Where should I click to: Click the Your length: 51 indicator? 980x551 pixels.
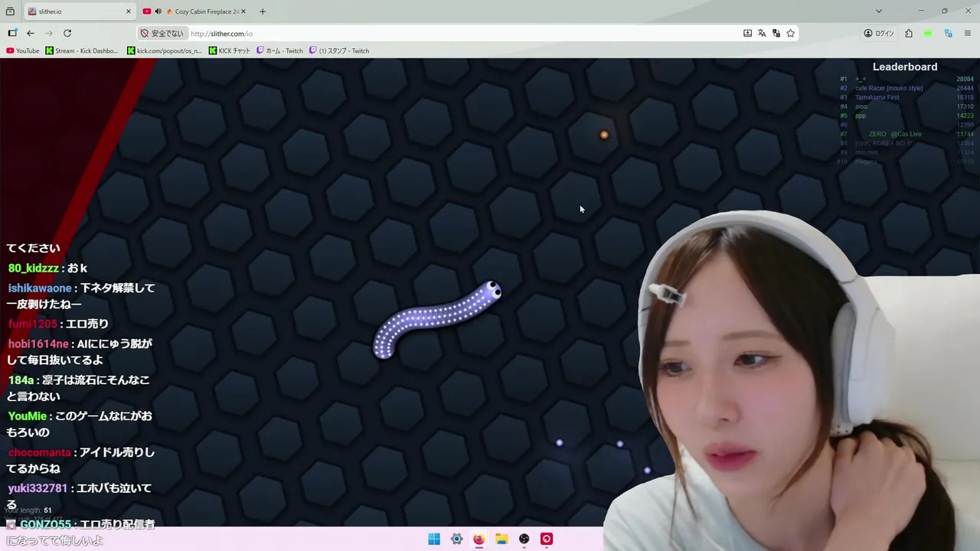point(28,510)
